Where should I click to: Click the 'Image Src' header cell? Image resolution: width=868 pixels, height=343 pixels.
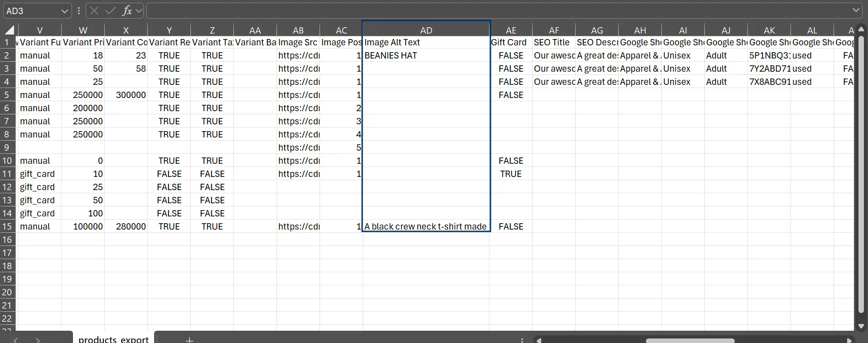point(298,42)
